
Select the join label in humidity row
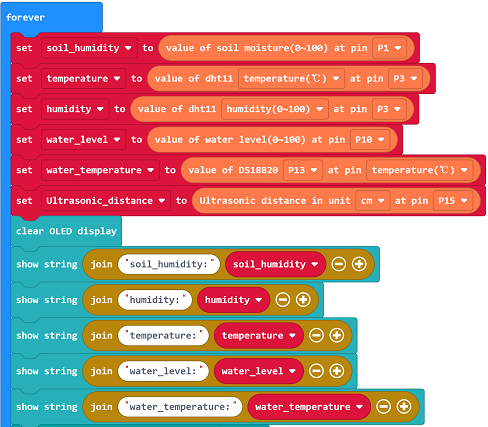pos(101,300)
